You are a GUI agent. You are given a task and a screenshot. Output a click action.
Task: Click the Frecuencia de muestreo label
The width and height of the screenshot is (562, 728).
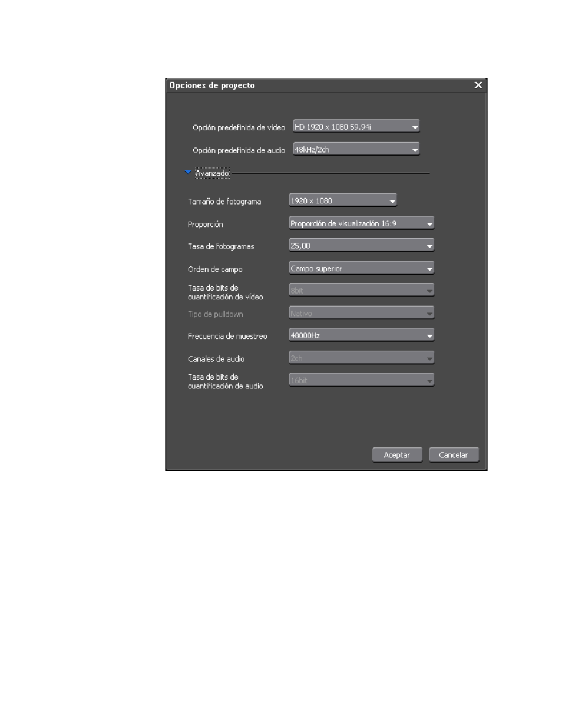[x=227, y=336]
